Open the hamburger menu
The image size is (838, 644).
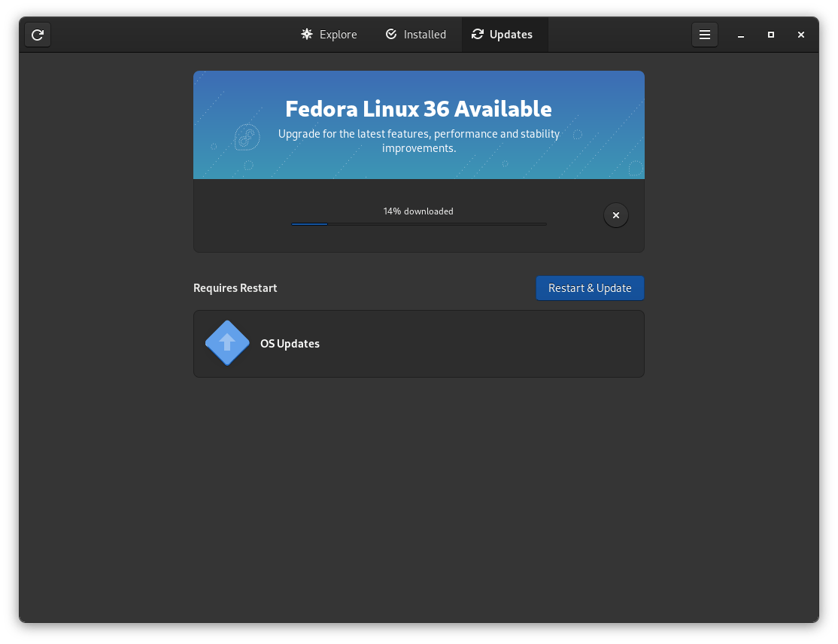coord(704,34)
